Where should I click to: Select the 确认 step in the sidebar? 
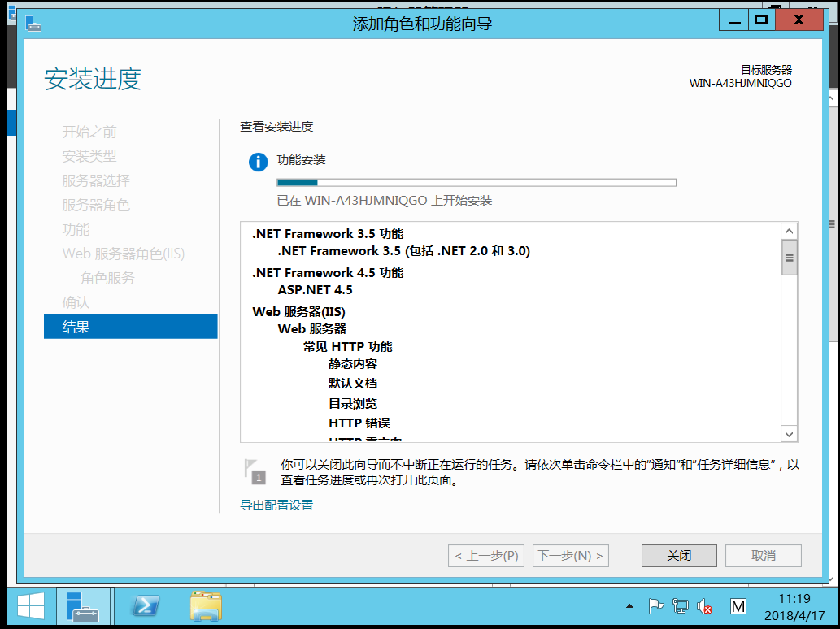click(76, 302)
